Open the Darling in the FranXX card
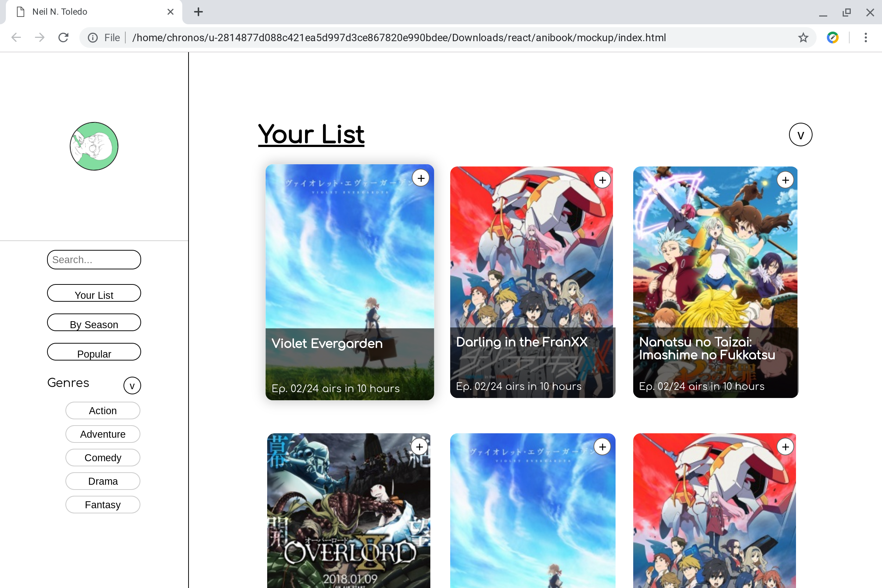The image size is (882, 588). tap(533, 282)
